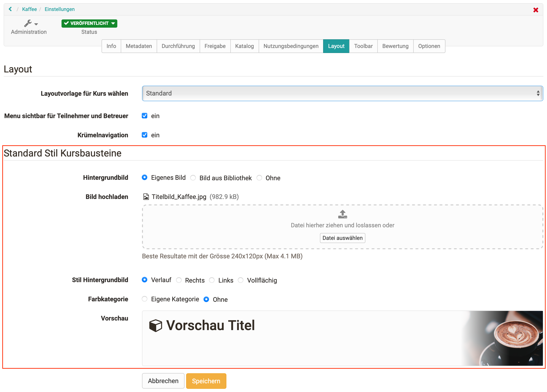The height and width of the screenshot is (392, 547).
Task: Choose Vollflächig background style
Action: 241,280
